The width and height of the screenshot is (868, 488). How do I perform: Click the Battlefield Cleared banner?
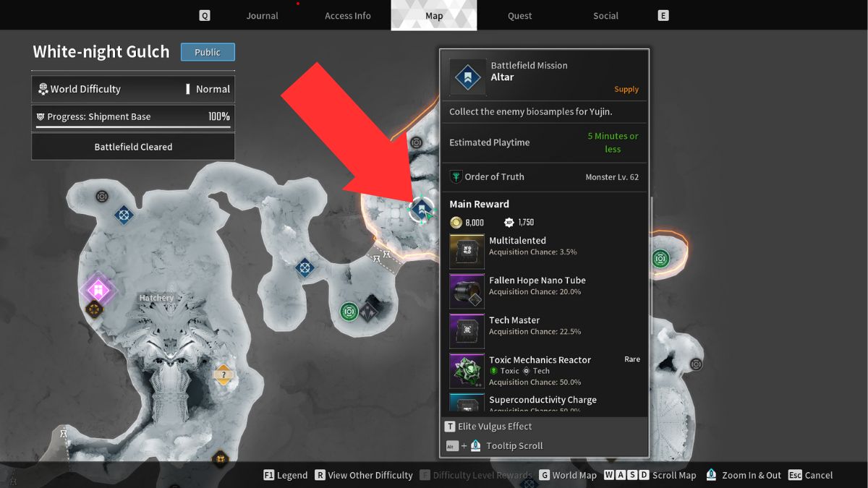133,147
